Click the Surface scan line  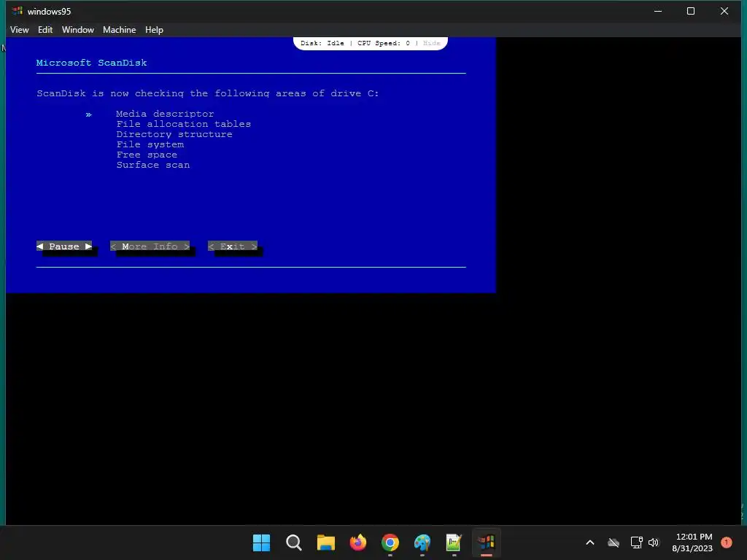(x=153, y=165)
